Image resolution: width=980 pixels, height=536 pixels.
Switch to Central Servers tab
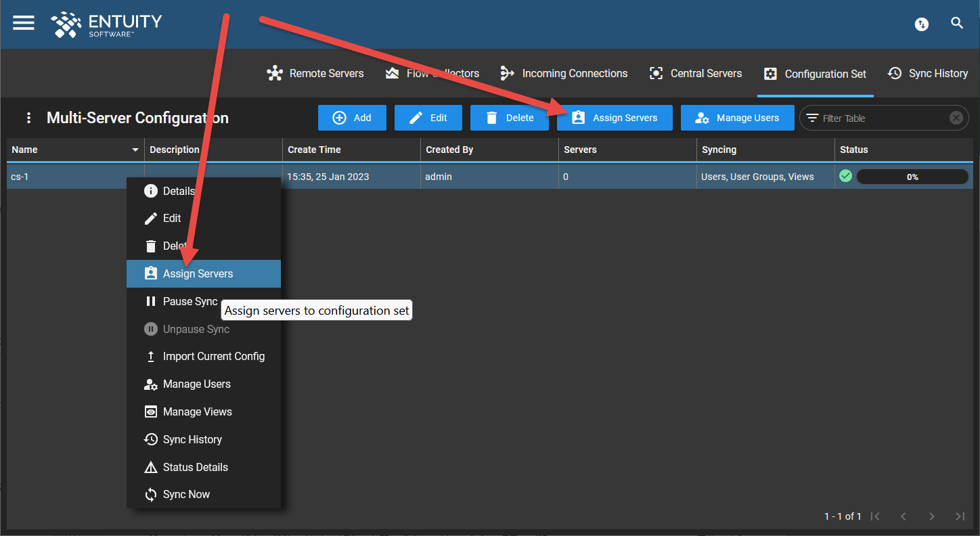695,73
